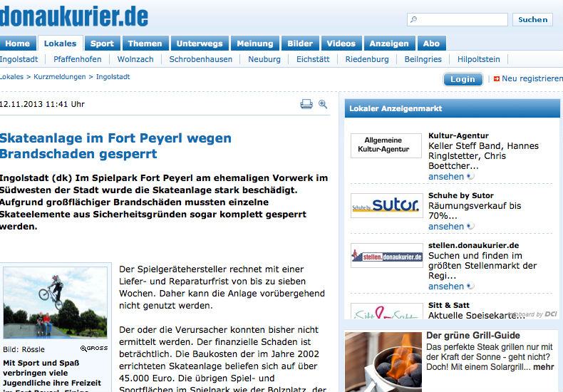The width and height of the screenshot is (563, 392).
Task: Click the magnifier zoom text icon
Action: click(x=323, y=104)
